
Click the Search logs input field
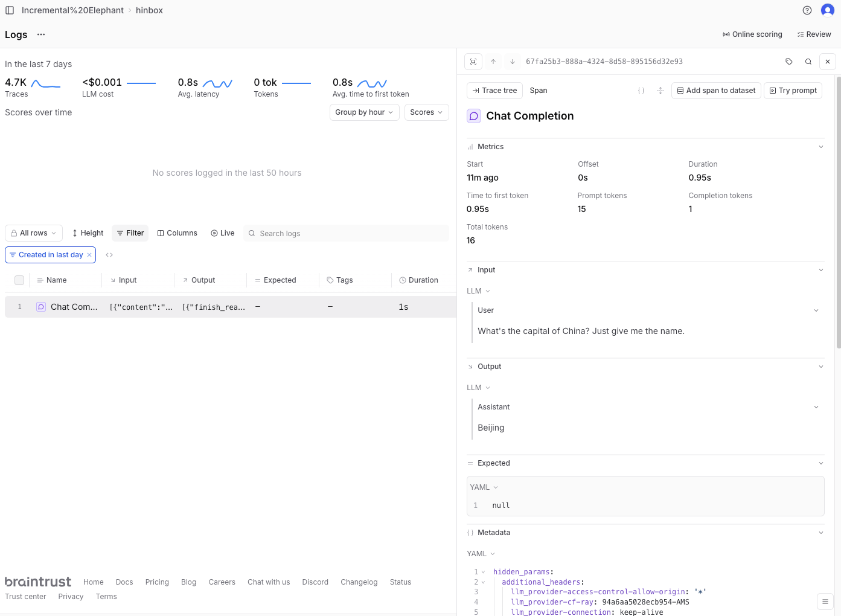tap(350, 234)
